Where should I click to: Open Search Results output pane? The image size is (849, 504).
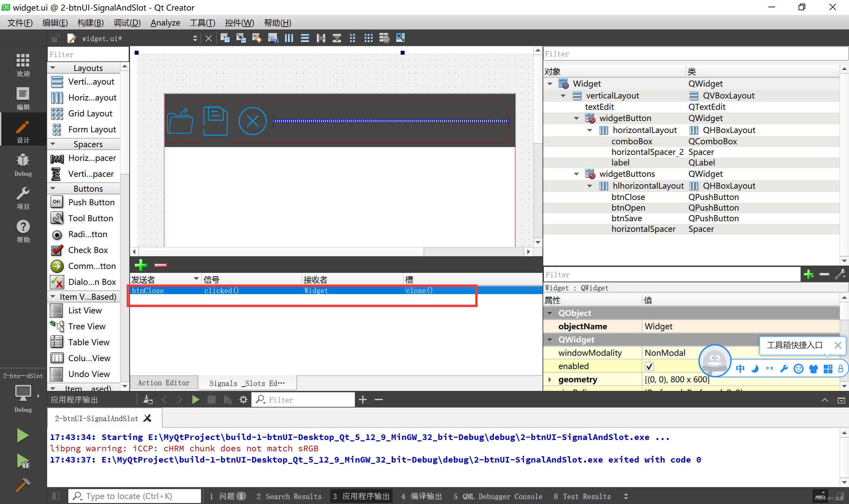coord(289,496)
